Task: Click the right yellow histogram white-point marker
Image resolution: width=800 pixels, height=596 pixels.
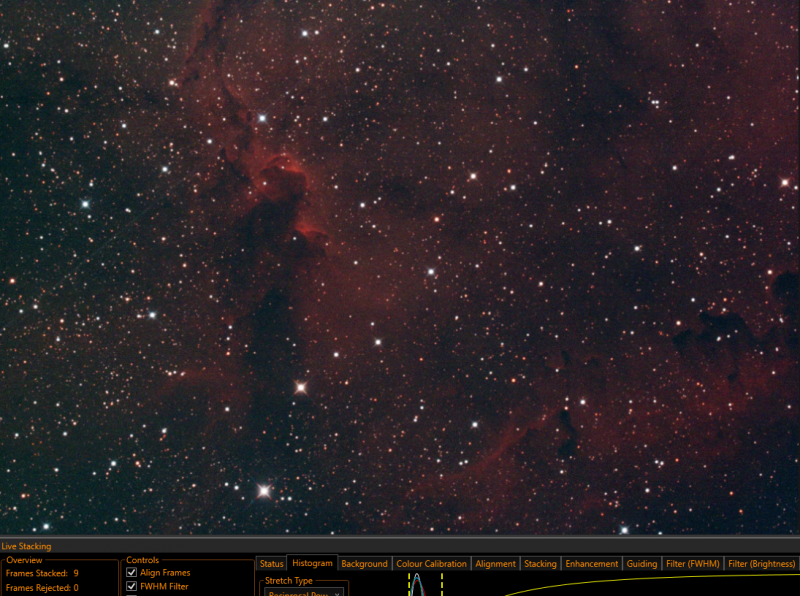Action: pyautogui.click(x=442, y=585)
